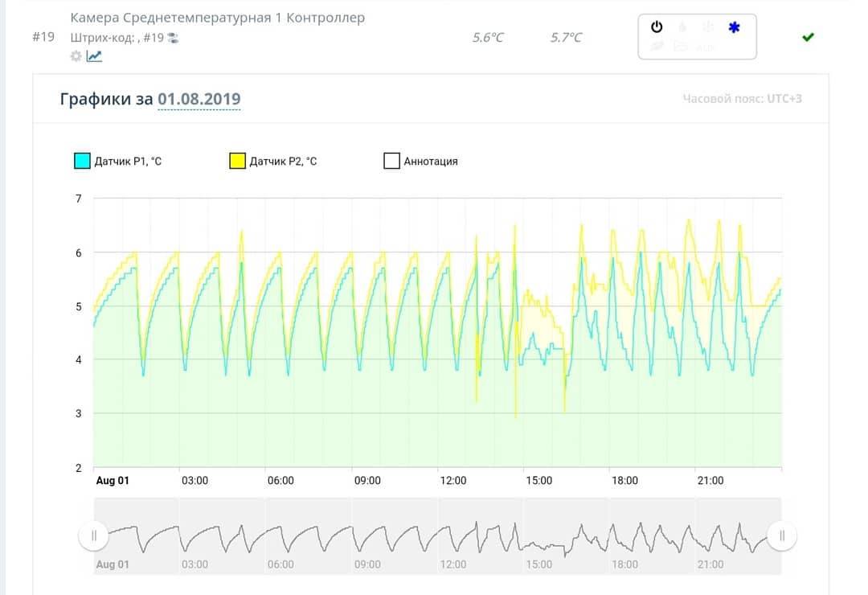Toggle the Датчик P1 series legend checkbox

[x=82, y=161]
